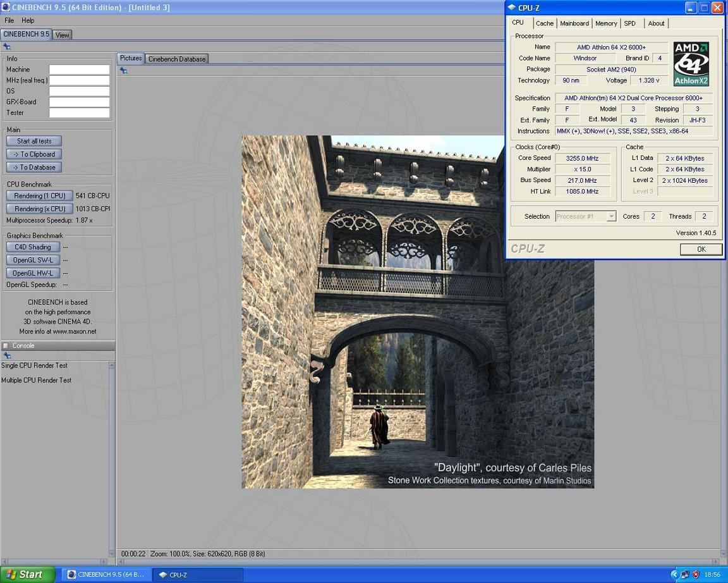Click the OS input field
Screen dimensions: 728x583
point(80,91)
